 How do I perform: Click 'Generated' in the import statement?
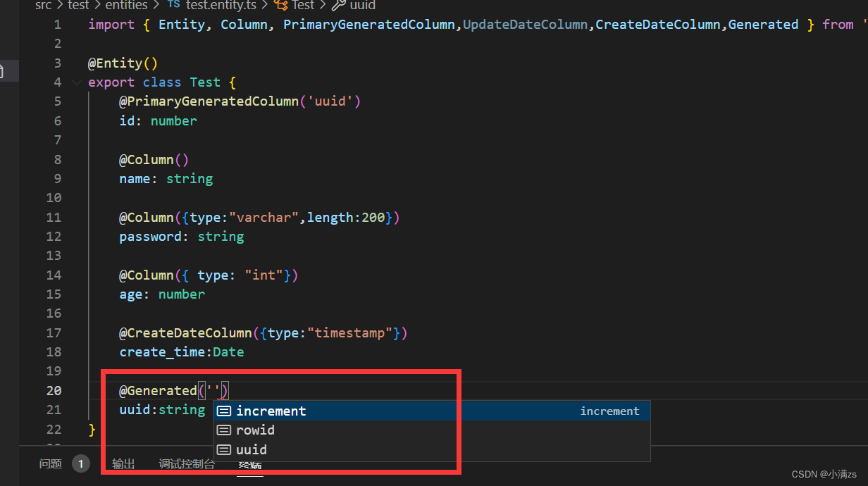763,25
